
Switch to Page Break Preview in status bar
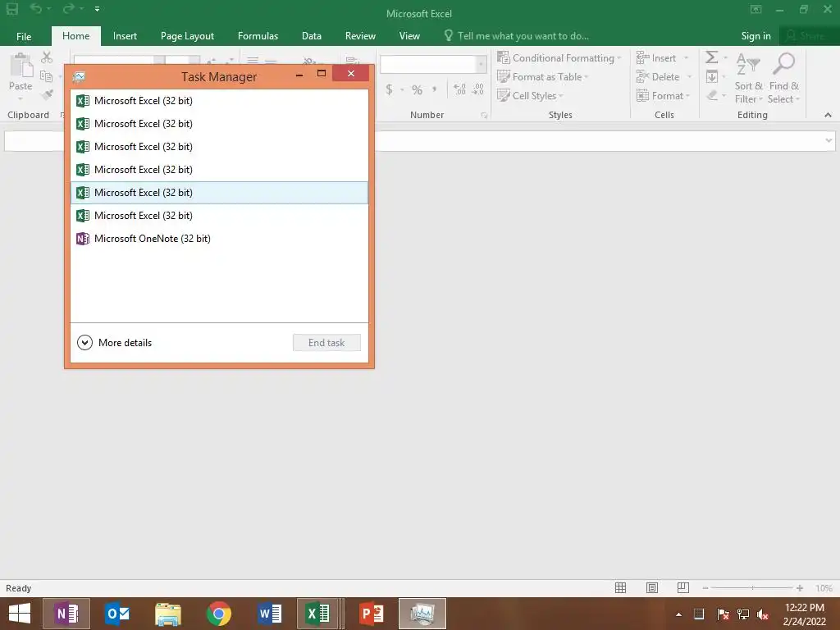(x=682, y=587)
